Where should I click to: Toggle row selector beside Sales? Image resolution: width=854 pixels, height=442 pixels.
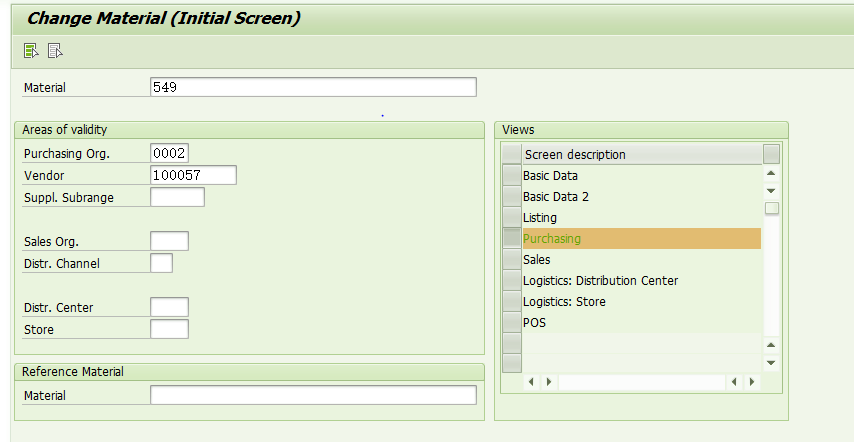point(512,260)
